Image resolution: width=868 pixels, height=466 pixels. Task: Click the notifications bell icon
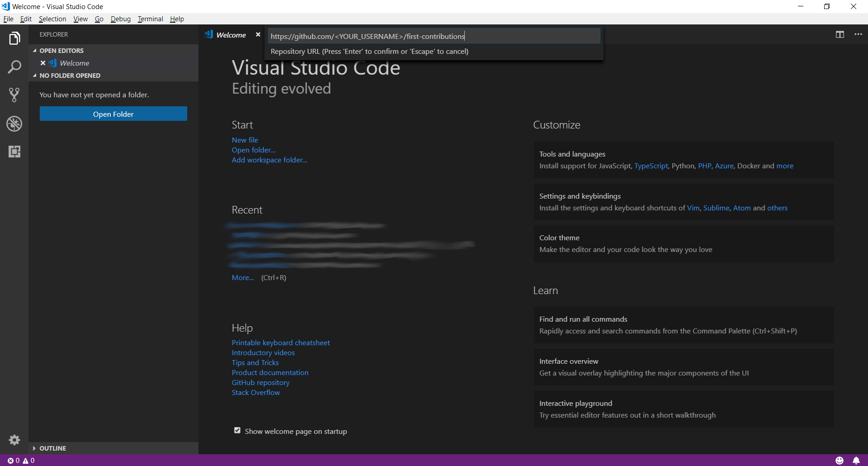point(856,460)
